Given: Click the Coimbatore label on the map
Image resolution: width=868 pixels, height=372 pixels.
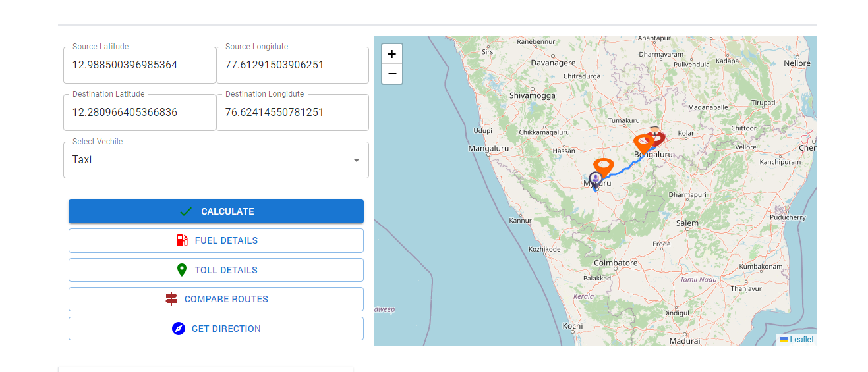Looking at the screenshot, I should click(616, 263).
